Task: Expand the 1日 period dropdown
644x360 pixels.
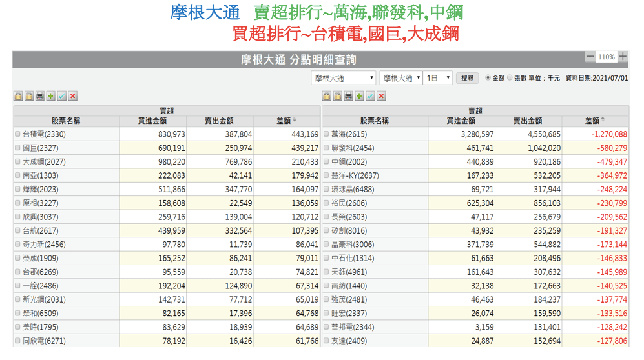Action: pyautogui.click(x=438, y=78)
